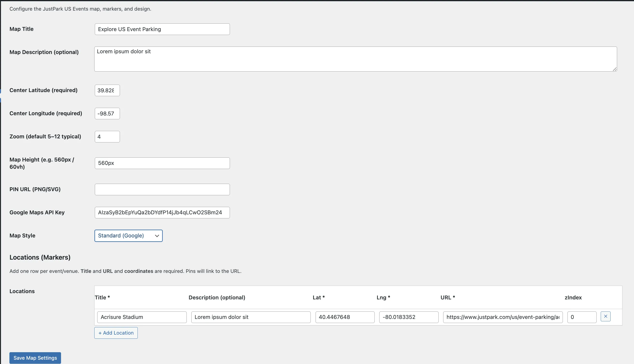Edit the Acrisure Stadium title field
This screenshot has height=364, width=634.
coord(142,317)
